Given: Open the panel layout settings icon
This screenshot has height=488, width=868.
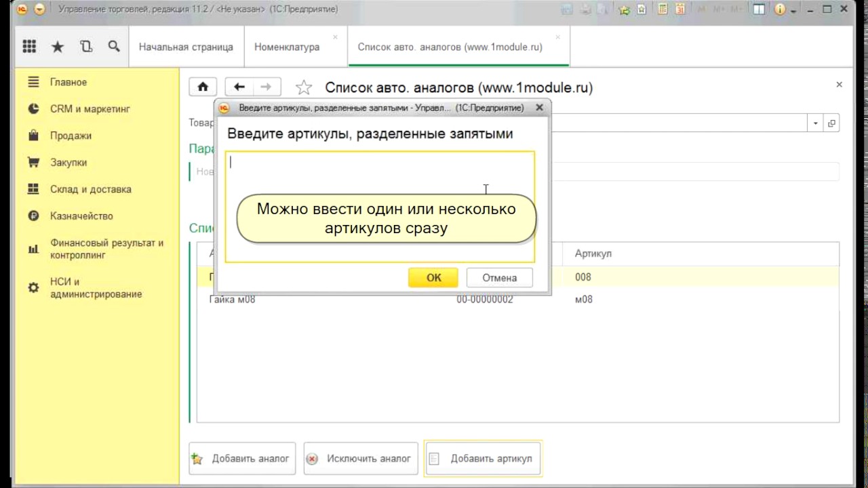Looking at the screenshot, I should coord(759,9).
